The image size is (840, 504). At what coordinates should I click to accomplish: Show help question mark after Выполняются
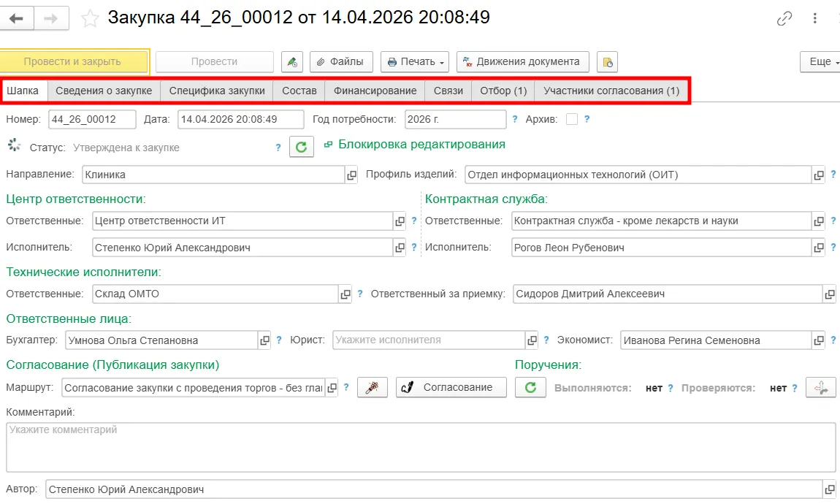coord(671,389)
